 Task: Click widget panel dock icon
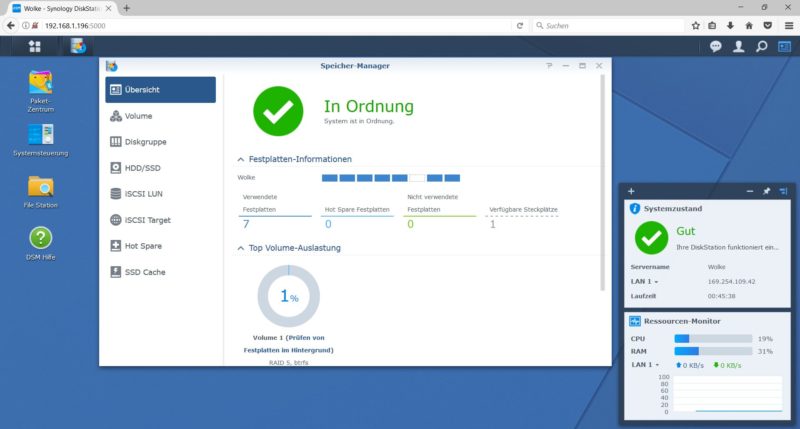pos(783,191)
